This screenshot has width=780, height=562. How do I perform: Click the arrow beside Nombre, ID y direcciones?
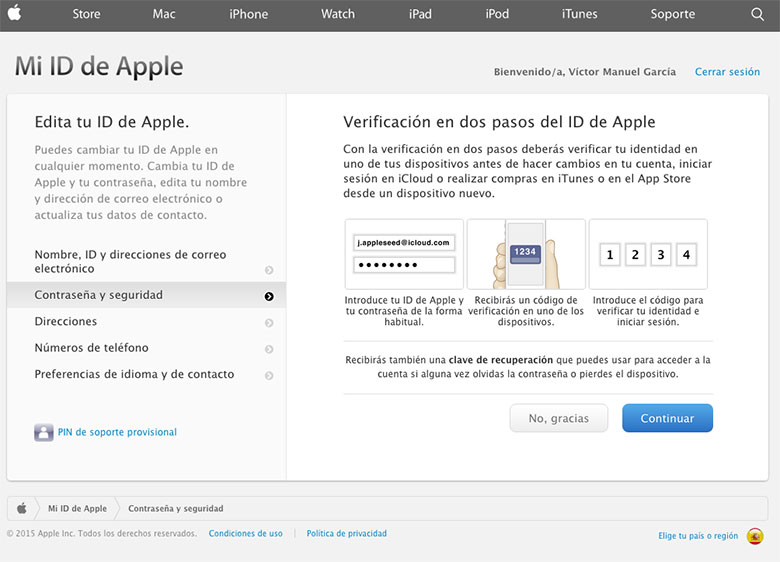(x=269, y=270)
